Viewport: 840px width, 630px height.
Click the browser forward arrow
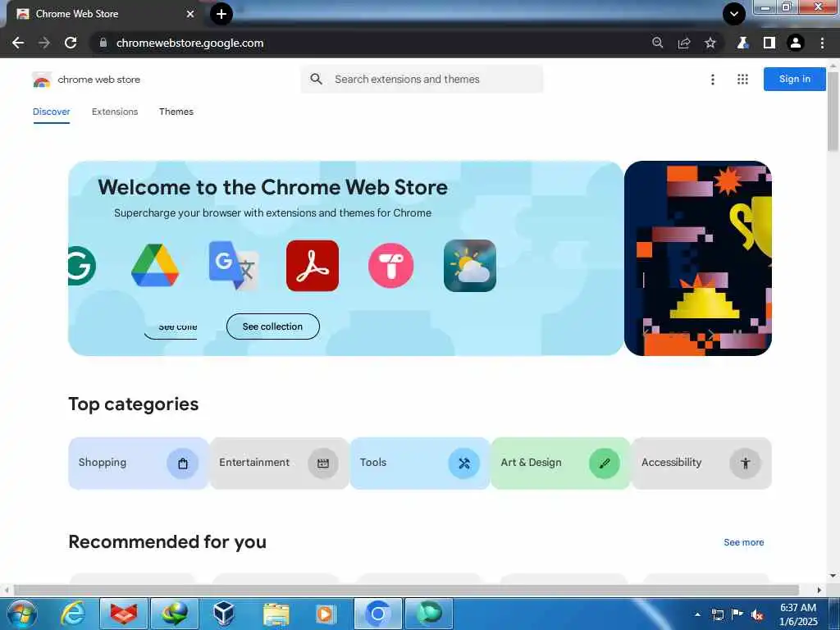(44, 43)
